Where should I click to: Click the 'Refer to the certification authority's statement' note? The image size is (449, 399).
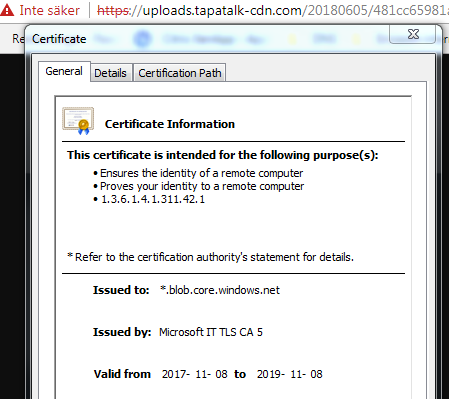211,257
